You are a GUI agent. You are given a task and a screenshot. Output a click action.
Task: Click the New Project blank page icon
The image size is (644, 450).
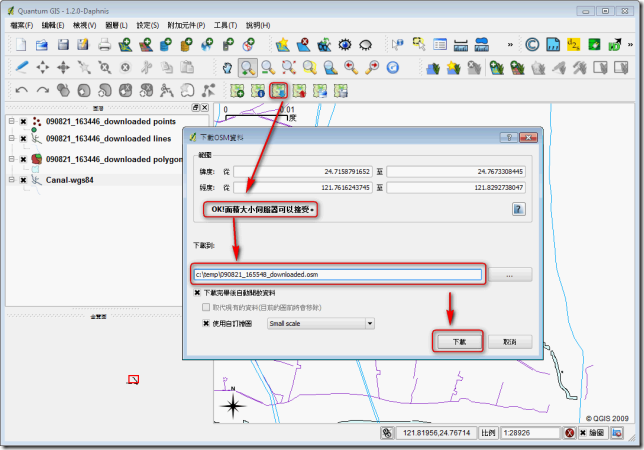[x=21, y=44]
